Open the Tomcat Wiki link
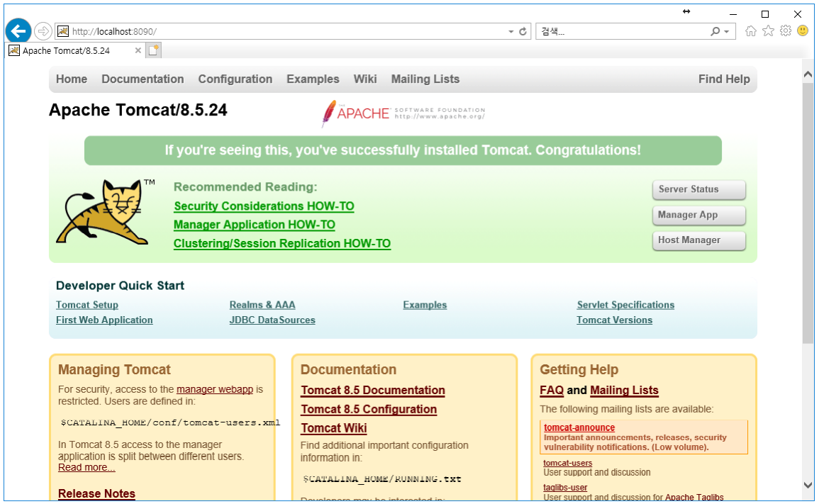 tap(334, 428)
